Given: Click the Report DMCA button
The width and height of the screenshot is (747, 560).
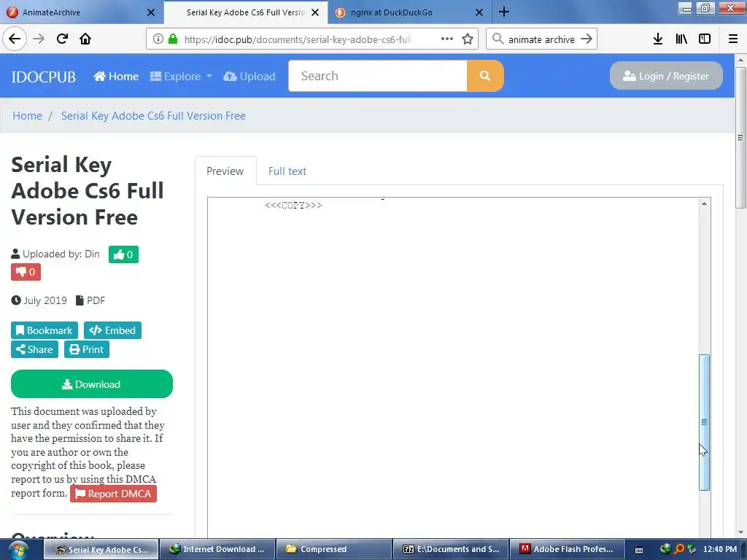Looking at the screenshot, I should point(113,494).
